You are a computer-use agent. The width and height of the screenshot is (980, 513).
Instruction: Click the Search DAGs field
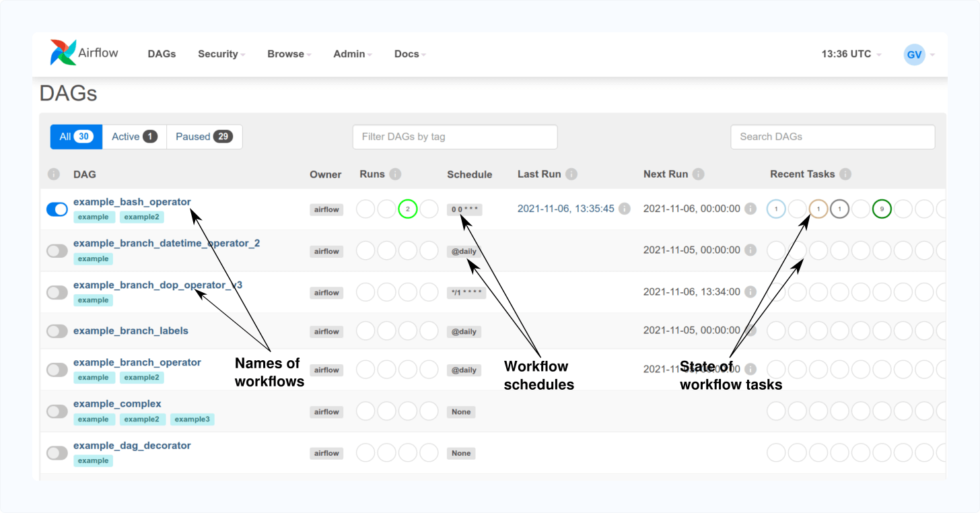[833, 137]
